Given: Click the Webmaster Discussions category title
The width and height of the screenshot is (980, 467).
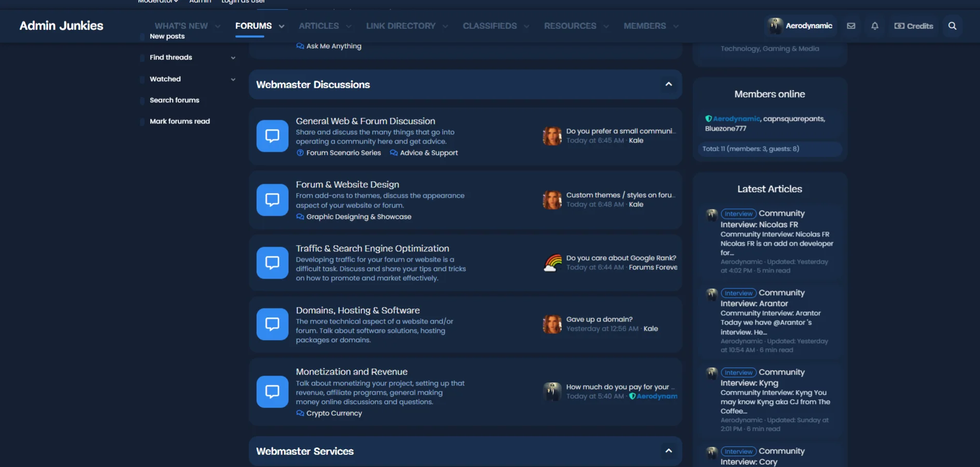Looking at the screenshot, I should click(x=313, y=85).
